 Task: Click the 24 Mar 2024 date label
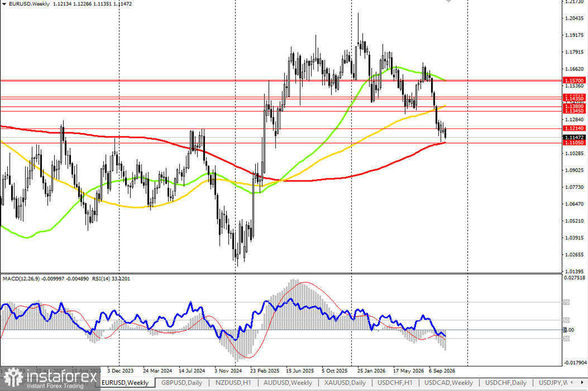(x=157, y=371)
